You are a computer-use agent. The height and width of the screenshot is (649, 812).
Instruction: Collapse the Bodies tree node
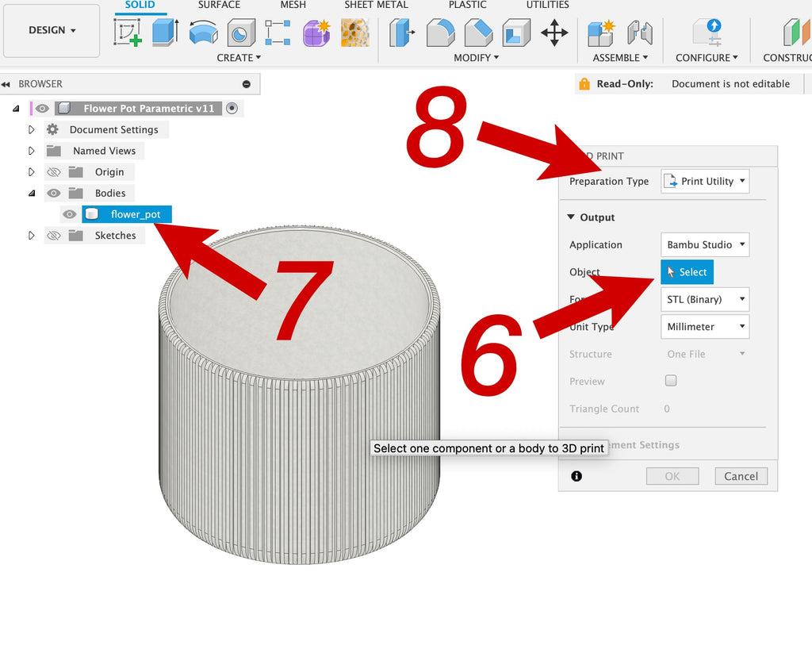[x=32, y=194]
